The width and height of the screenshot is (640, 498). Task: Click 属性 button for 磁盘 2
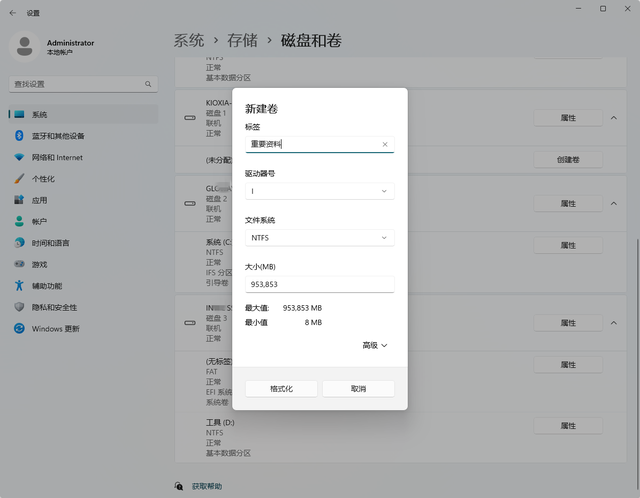(568, 204)
